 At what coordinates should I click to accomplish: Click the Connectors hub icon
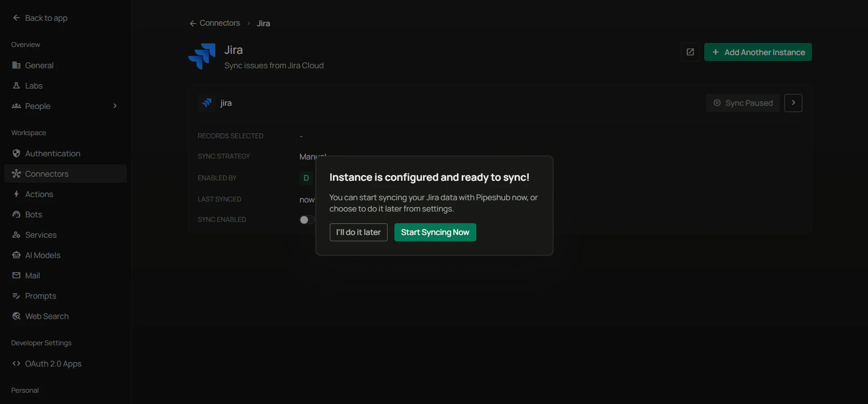click(x=16, y=174)
